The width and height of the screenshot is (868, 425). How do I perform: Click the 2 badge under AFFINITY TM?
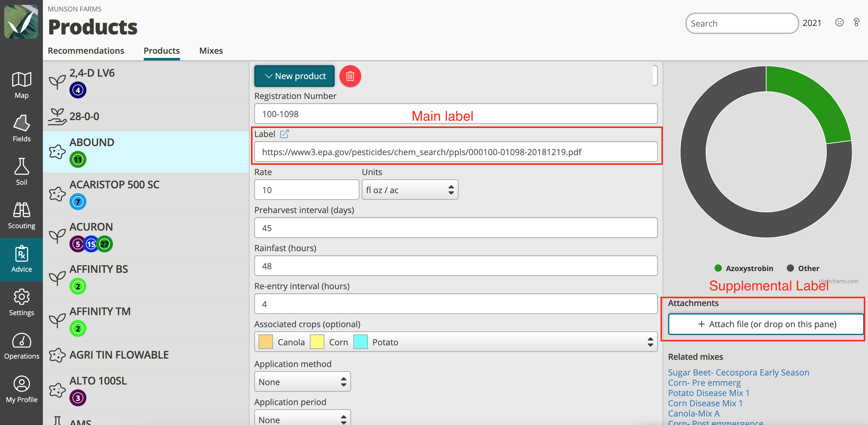78,329
